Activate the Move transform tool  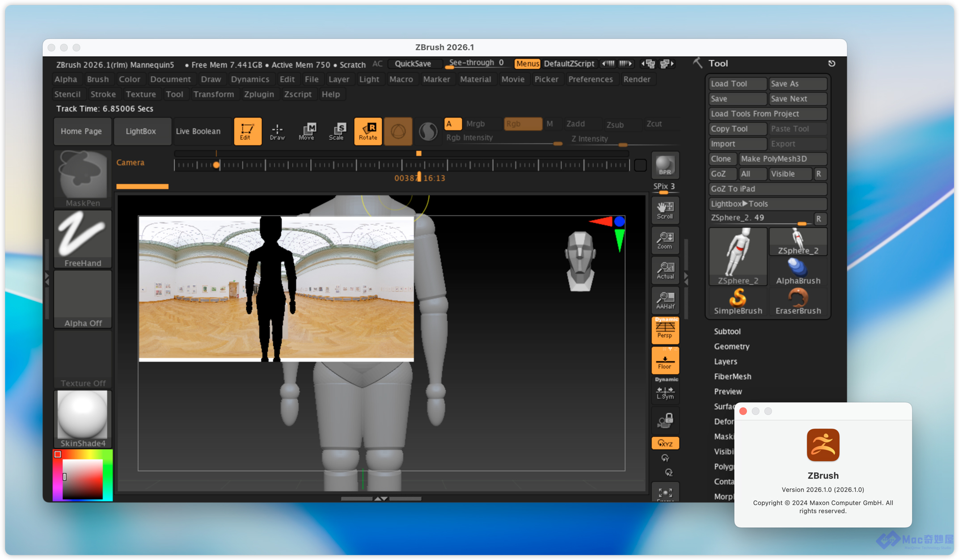click(307, 131)
